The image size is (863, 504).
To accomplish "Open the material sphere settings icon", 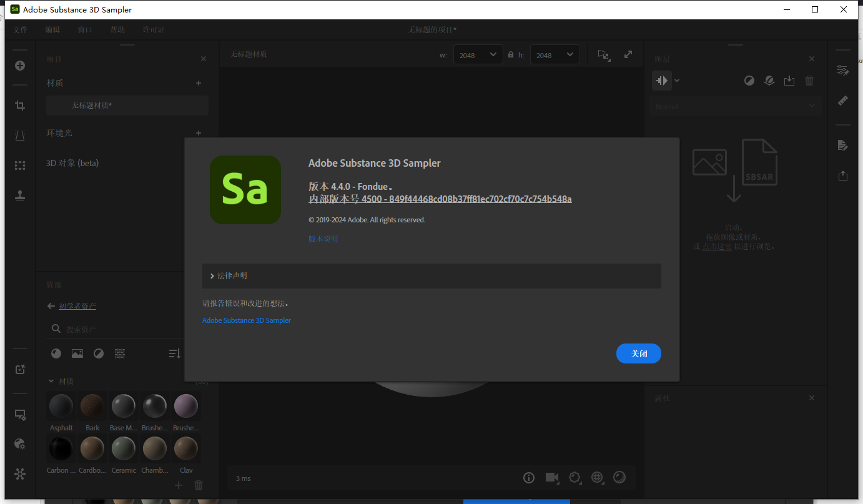I will pyautogui.click(x=20, y=444).
